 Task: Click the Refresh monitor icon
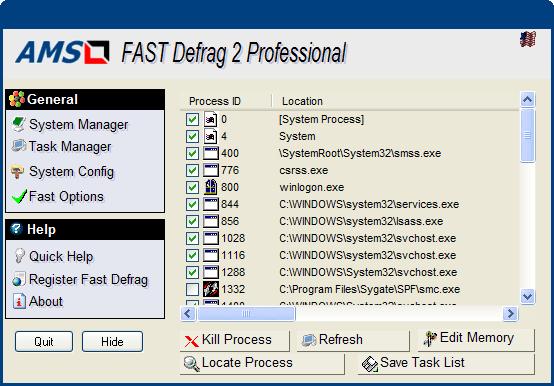[308, 340]
